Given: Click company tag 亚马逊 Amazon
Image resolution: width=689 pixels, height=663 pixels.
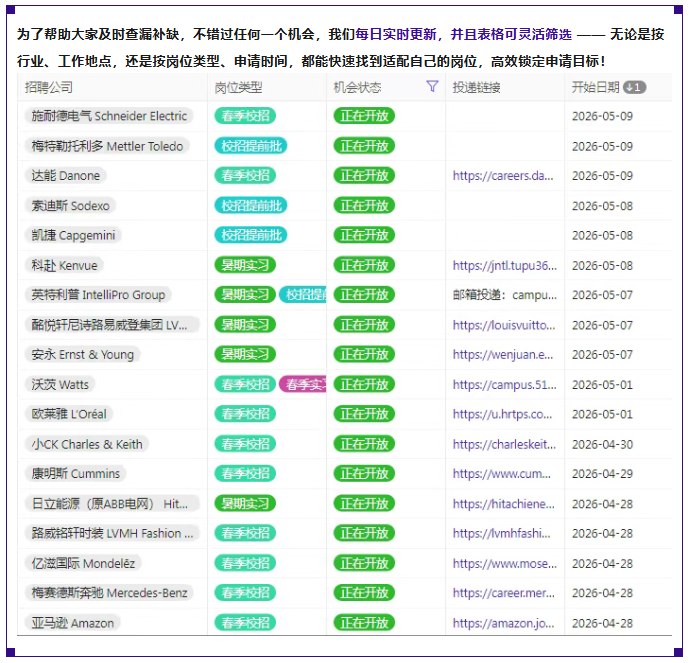Looking at the screenshot, I should coord(73,623).
